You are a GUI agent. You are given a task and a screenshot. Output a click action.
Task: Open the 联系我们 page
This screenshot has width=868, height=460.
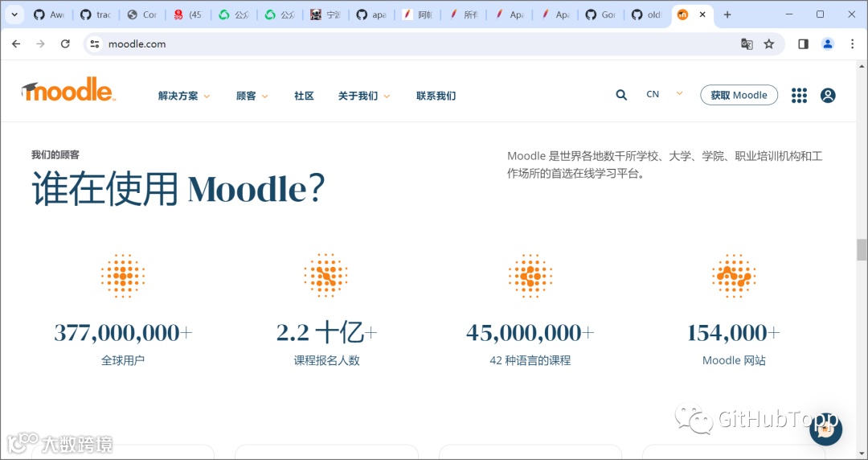coord(436,96)
